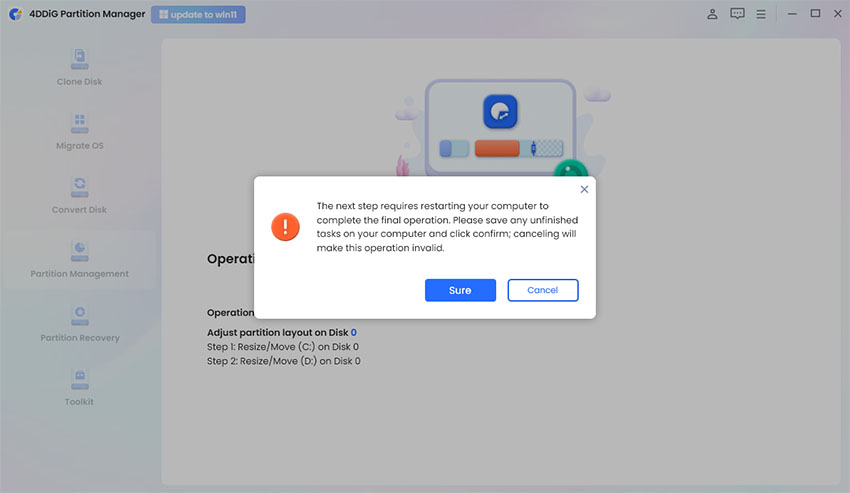Open the Toolkit sidebar icon
Viewport: 850px width, 493px height.
(80, 380)
